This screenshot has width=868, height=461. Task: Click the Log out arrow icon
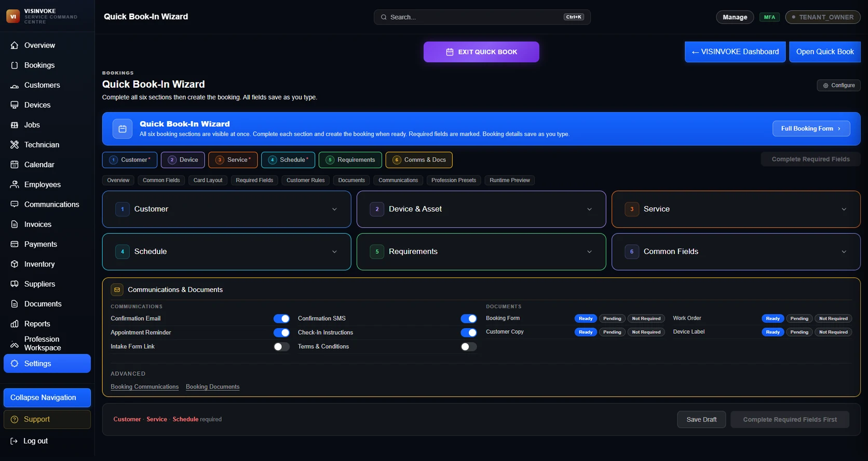14,441
